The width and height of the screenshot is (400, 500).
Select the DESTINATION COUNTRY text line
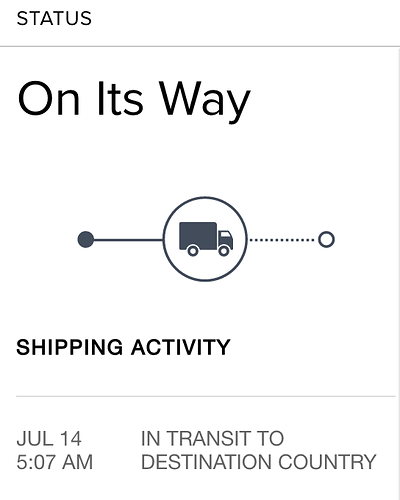click(259, 462)
